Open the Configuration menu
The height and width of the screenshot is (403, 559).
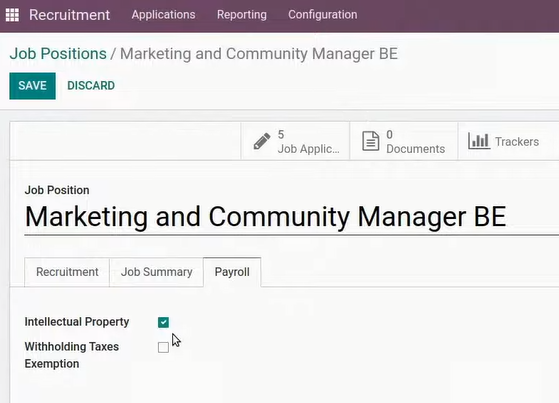tap(323, 15)
